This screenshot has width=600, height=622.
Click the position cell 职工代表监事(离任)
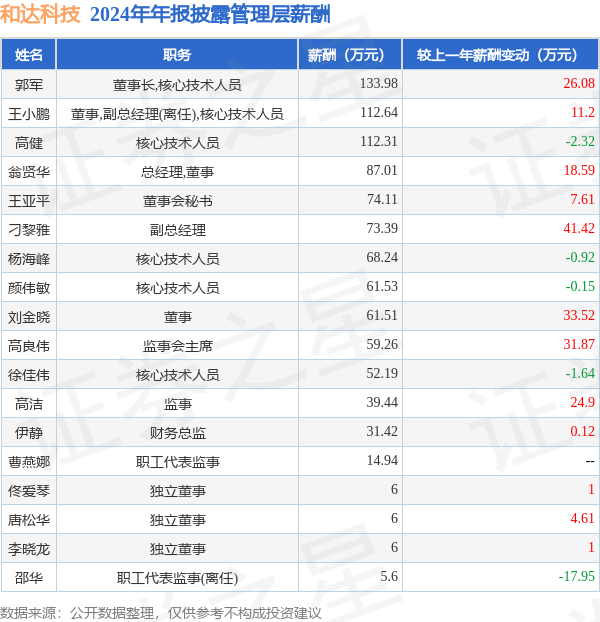coord(177,578)
